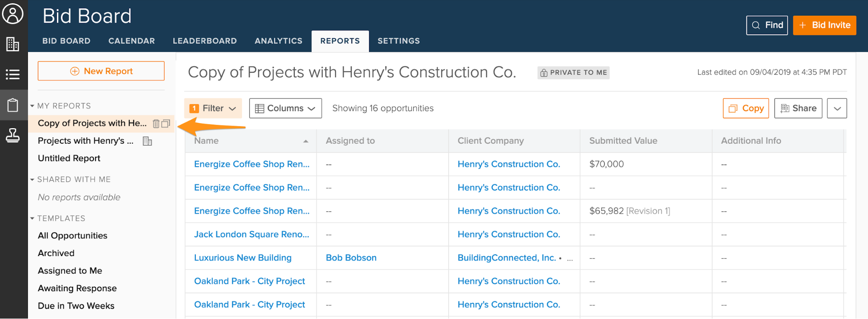This screenshot has height=319, width=868.
Task: Open the Columns dropdown
Action: 285,109
